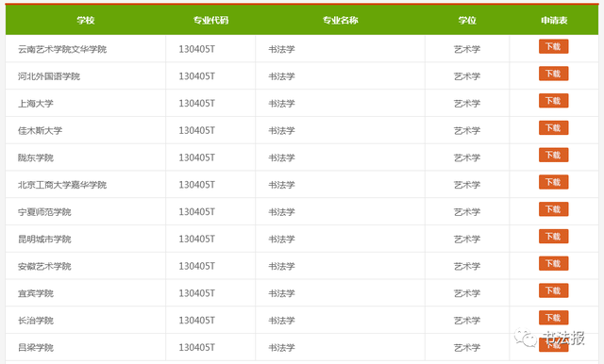
Task: Download form for 北京工商大学嘉华学院
Action: tap(553, 182)
